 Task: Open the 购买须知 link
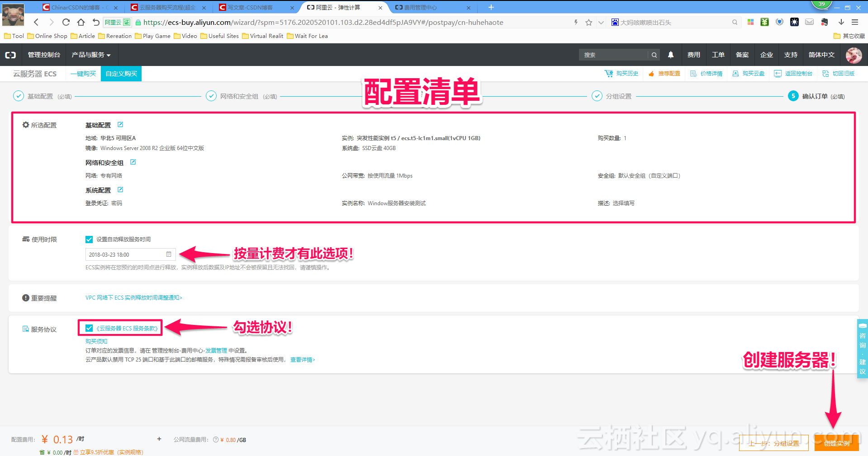96,342
